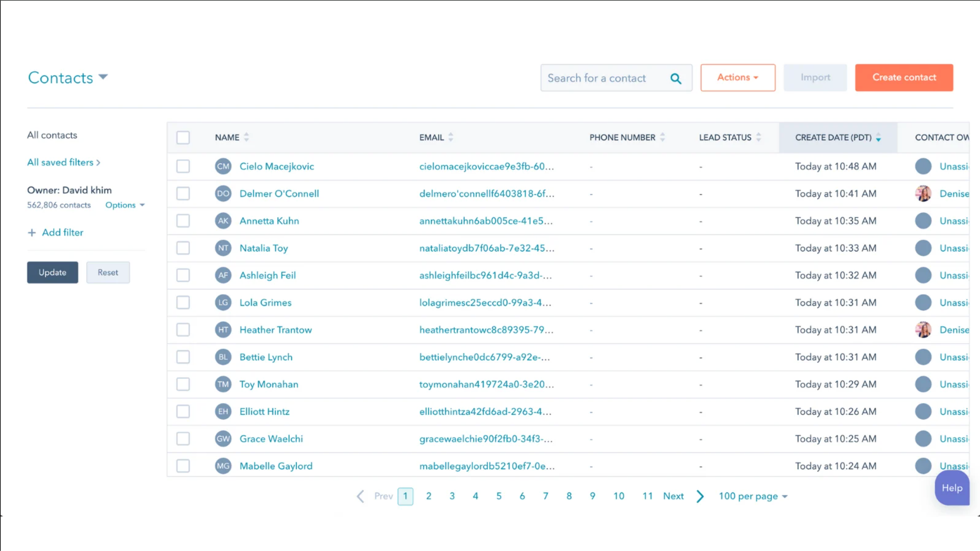Click plus icon beside Add filter

32,233
